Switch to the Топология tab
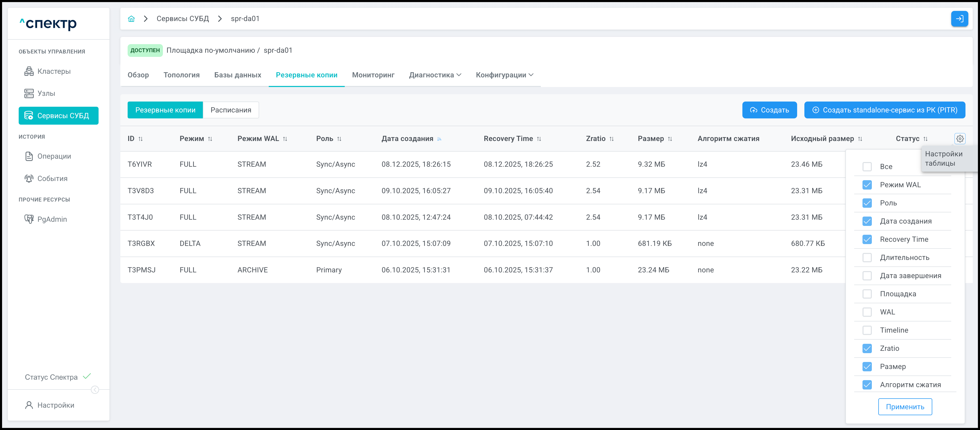This screenshot has height=430, width=980. (182, 75)
